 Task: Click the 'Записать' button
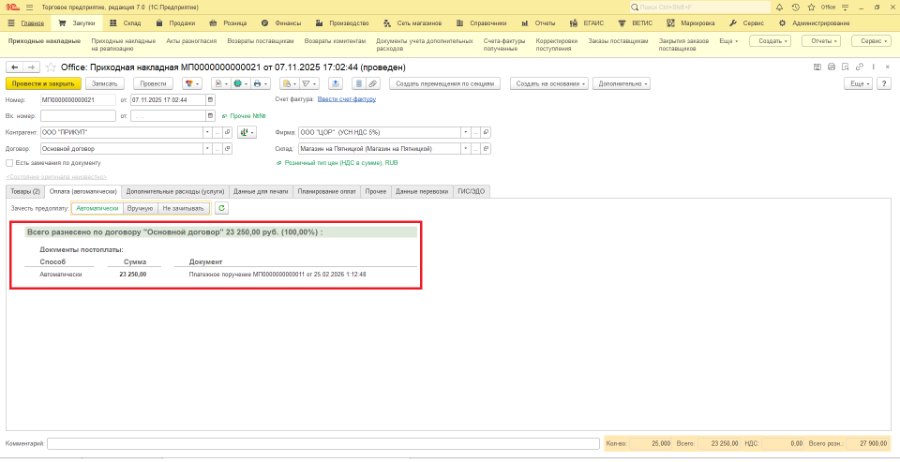pyautogui.click(x=105, y=83)
